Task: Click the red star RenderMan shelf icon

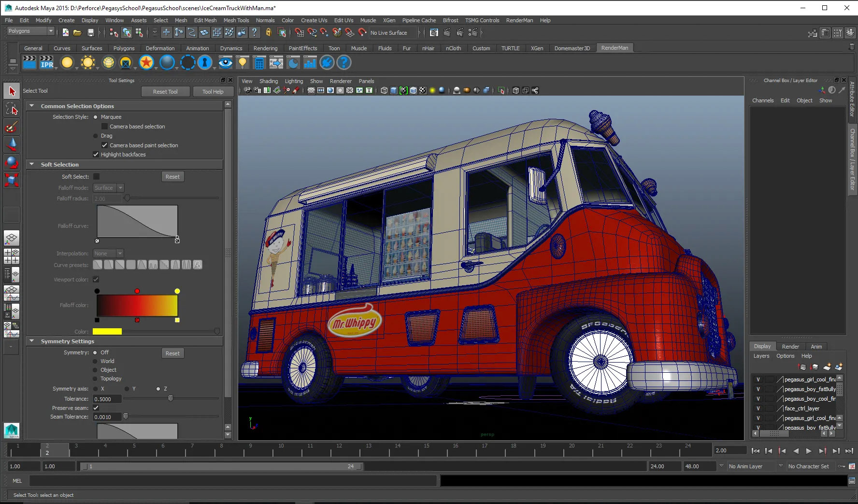Action: point(146,63)
